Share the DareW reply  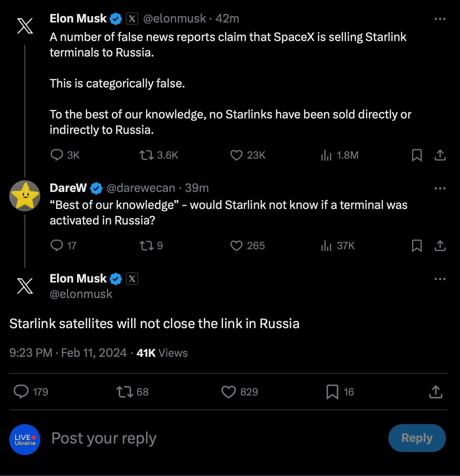(x=440, y=246)
